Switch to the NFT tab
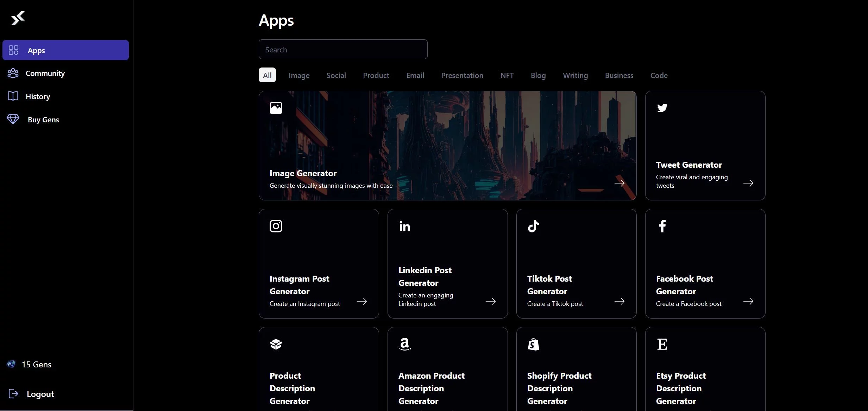 [507, 75]
